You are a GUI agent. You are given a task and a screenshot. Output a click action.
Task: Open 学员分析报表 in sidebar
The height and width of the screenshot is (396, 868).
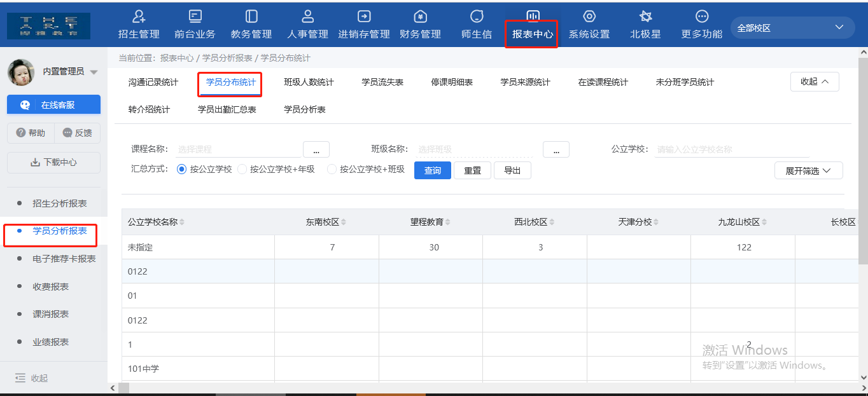[60, 231]
